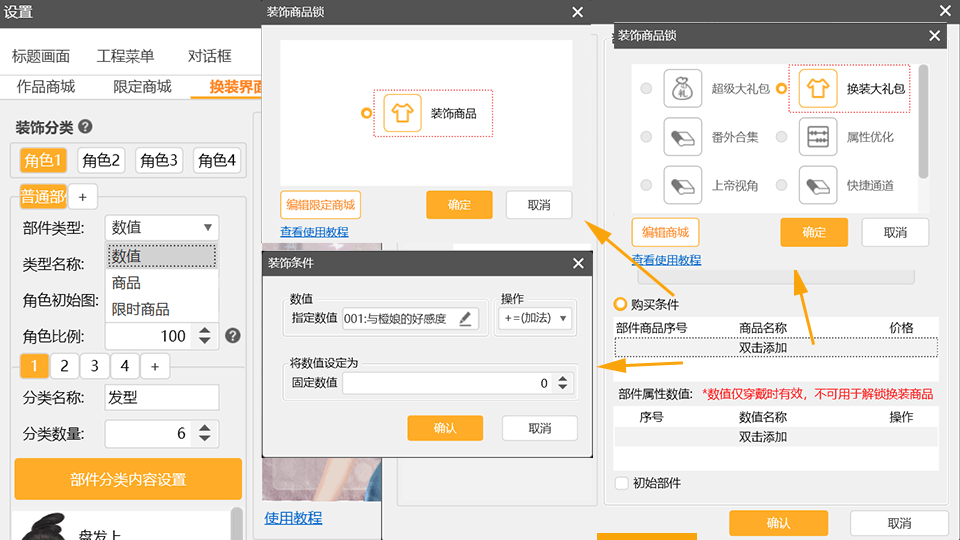Click the 超级大礼包 money bag icon
This screenshot has height=540, width=960.
pyautogui.click(x=681, y=88)
